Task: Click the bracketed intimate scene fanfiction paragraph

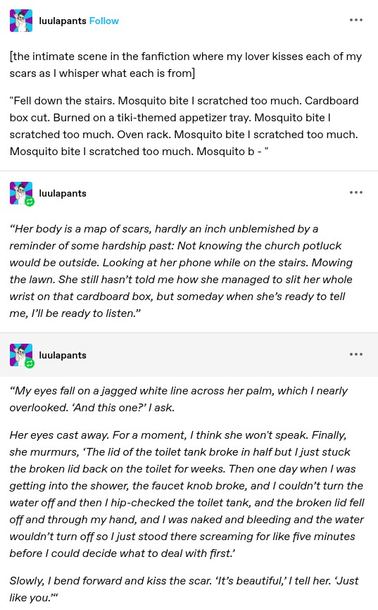Action: pos(186,65)
